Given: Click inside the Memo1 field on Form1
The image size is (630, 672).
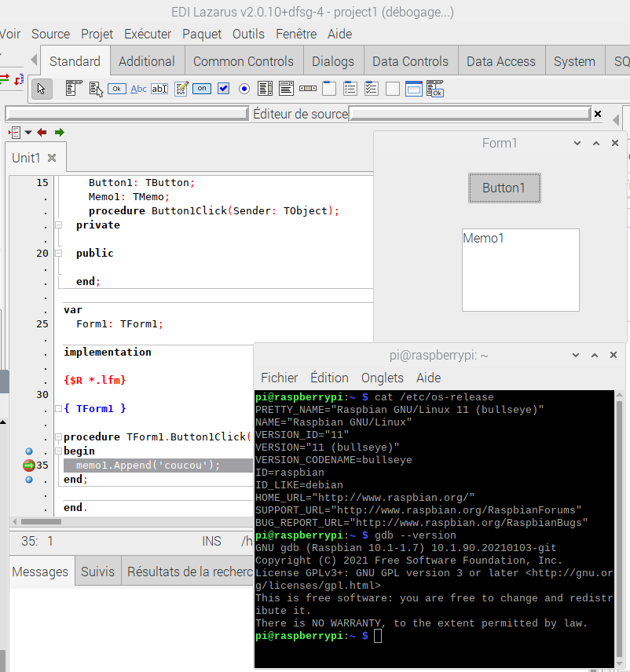Looking at the screenshot, I should pyautogui.click(x=521, y=270).
